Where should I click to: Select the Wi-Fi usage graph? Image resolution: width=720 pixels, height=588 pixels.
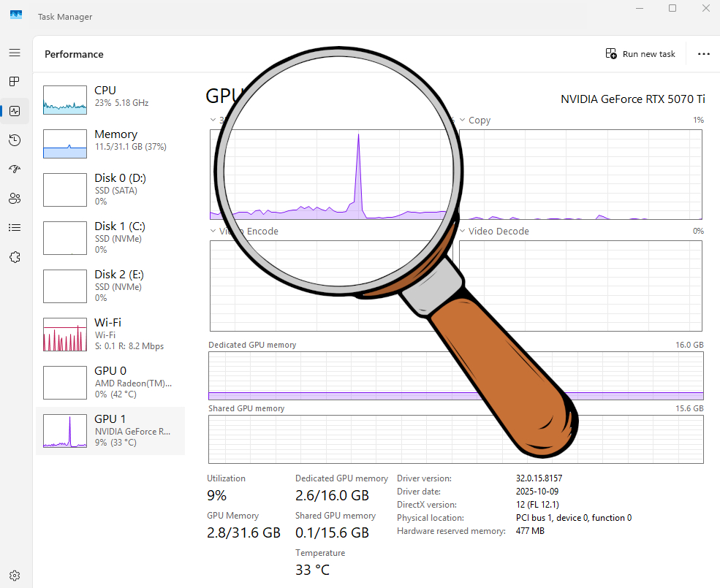(110, 333)
